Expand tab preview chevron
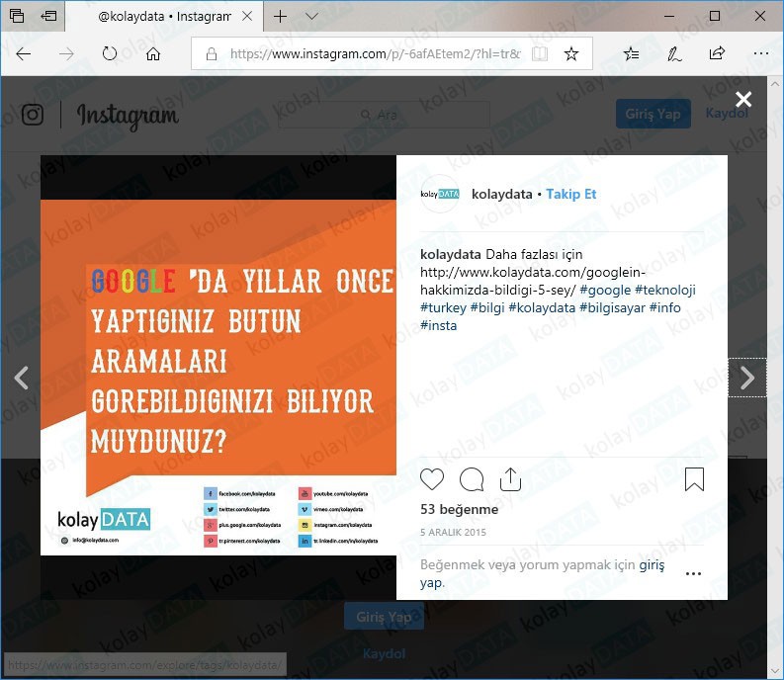 point(312,17)
